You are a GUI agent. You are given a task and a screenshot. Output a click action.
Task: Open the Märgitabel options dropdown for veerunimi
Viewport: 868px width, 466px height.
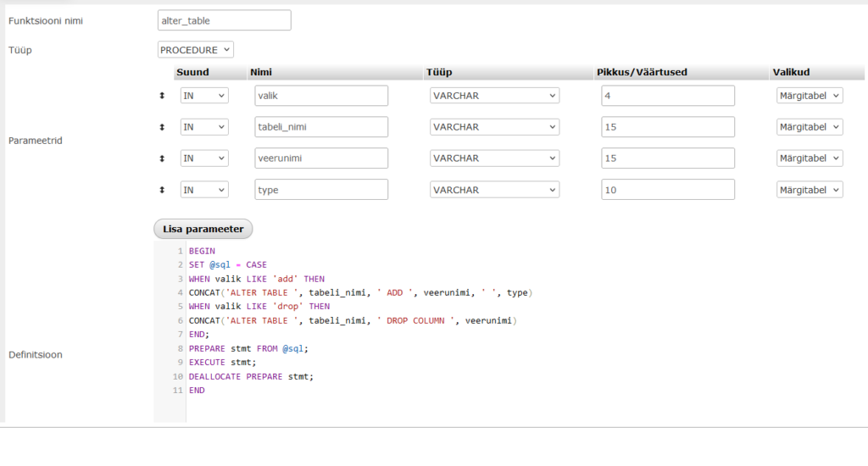810,158
